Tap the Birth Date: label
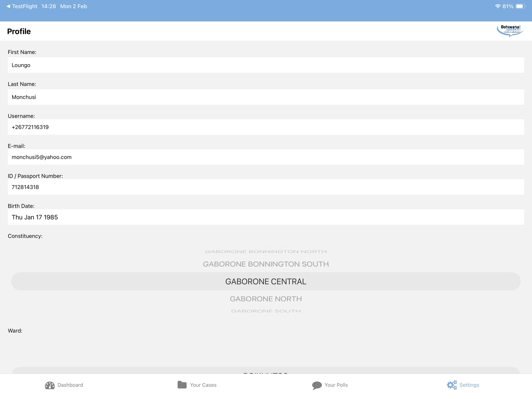Screen dimensions: 532x399 click(x=21, y=206)
